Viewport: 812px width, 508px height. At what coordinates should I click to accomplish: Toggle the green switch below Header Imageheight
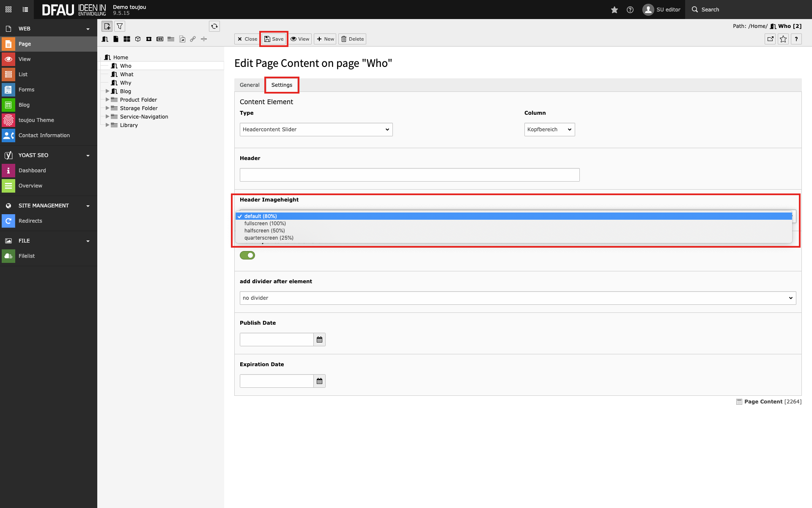point(247,255)
